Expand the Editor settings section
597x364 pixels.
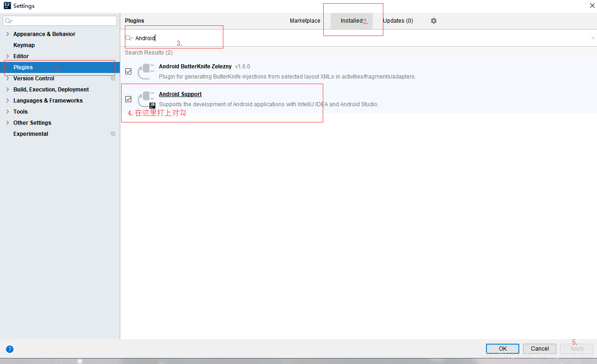[7, 56]
